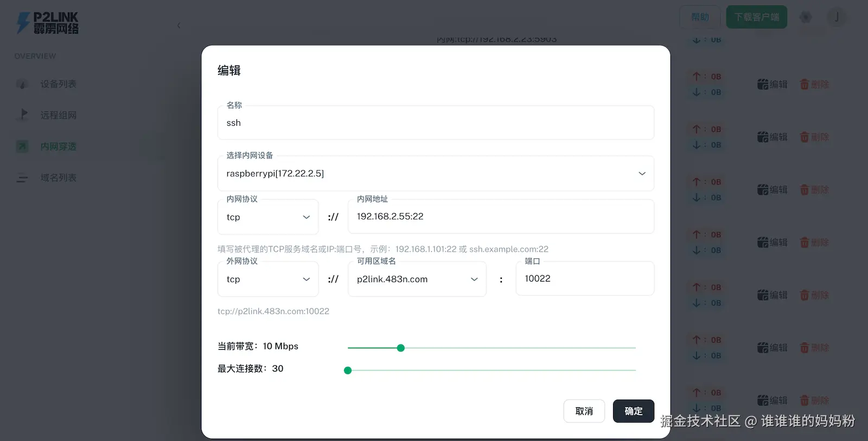Click the generated address tcp://p2link.483n.com:10022
Screen dimensions: 868x441
[273, 311]
